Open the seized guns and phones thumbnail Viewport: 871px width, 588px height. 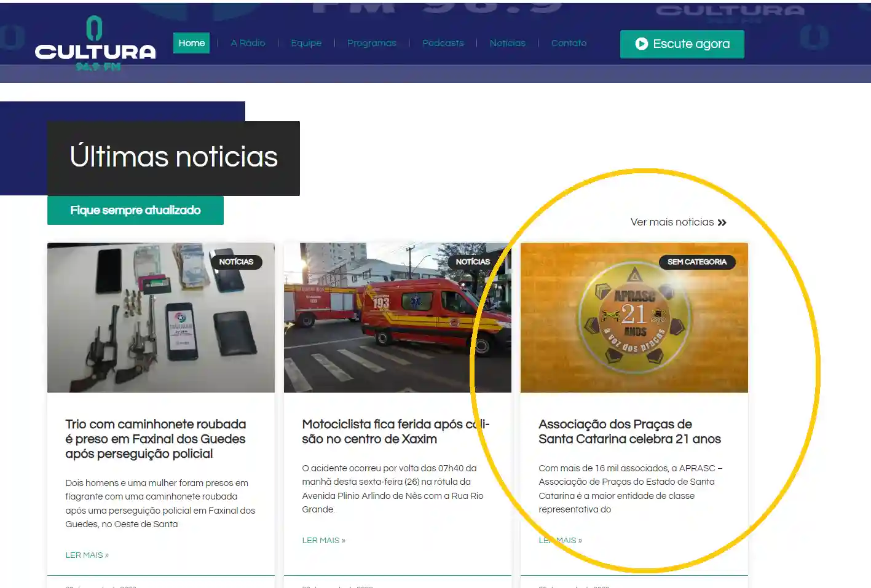(161, 318)
